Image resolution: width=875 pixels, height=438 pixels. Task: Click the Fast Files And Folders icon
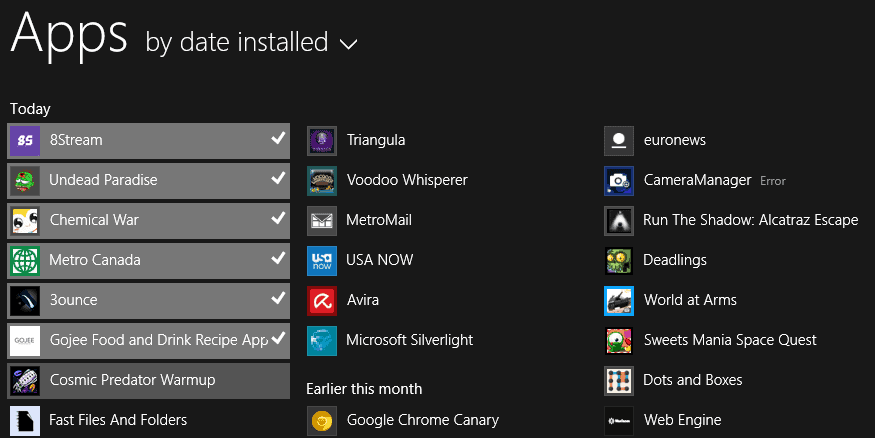click(25, 421)
